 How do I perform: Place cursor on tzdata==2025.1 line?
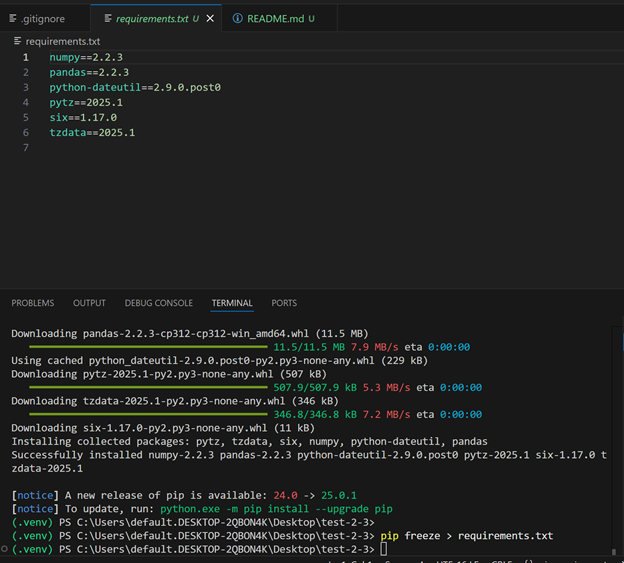(x=91, y=133)
